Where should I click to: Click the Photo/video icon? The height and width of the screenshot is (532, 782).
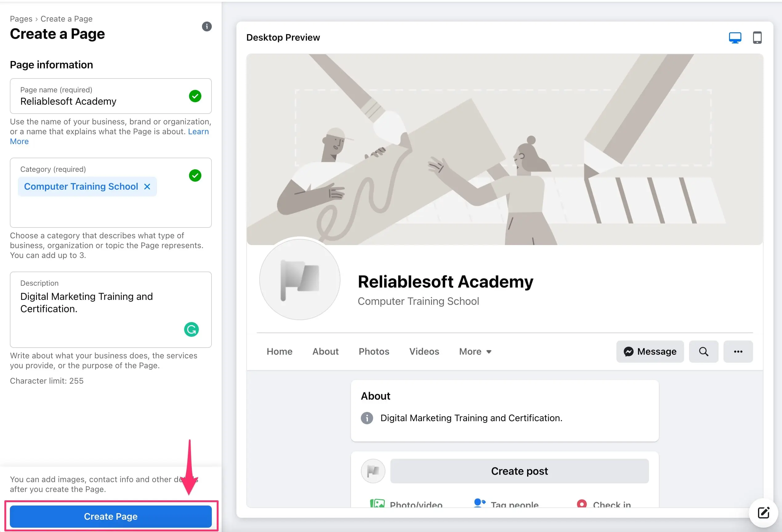click(x=377, y=504)
